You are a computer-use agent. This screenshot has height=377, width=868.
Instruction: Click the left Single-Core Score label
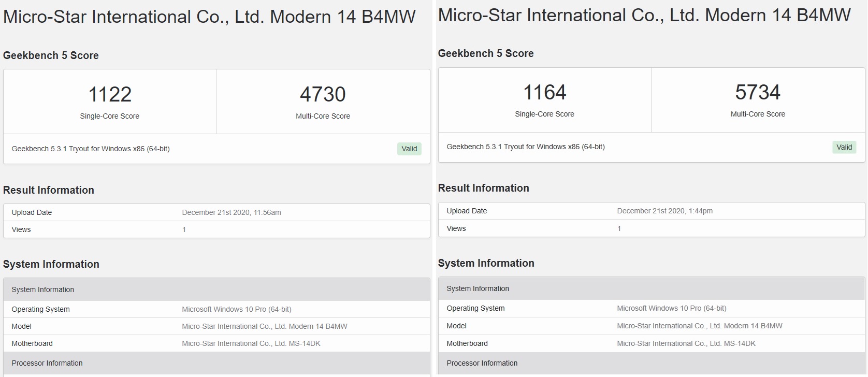110,116
